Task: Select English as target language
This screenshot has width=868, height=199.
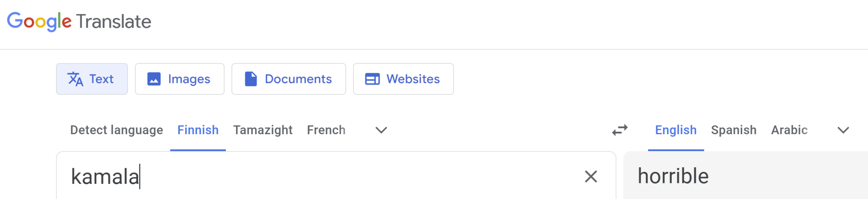Action: coord(676,130)
